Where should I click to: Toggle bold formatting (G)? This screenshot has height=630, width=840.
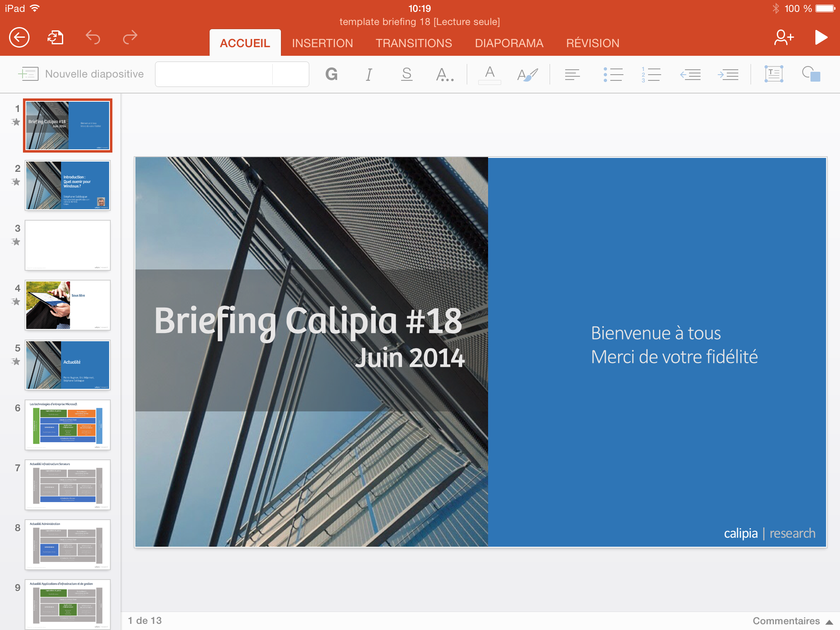tap(331, 74)
